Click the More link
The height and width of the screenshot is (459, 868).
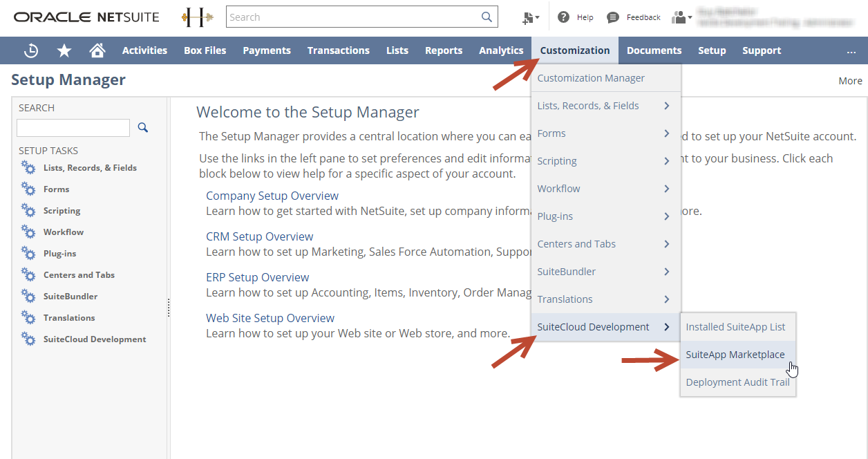tap(850, 81)
